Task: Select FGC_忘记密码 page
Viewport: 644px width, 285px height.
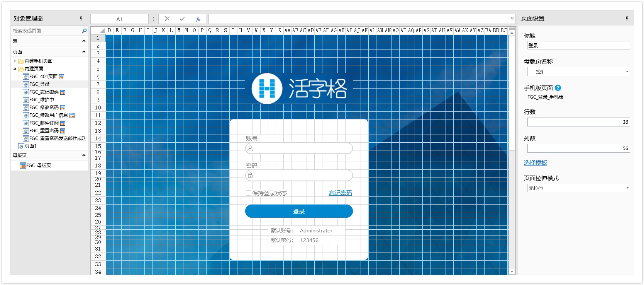Action: coord(44,92)
